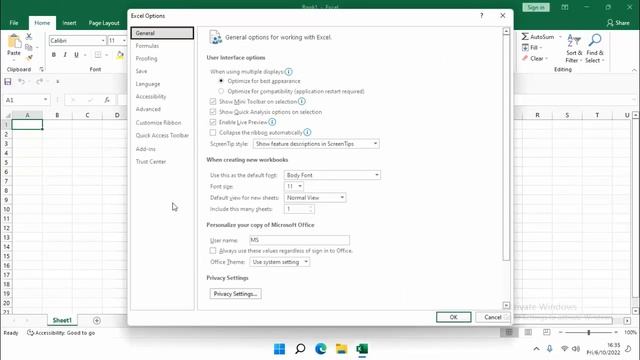Click the OK button in Excel Options
The height and width of the screenshot is (360, 640).
tap(453, 317)
